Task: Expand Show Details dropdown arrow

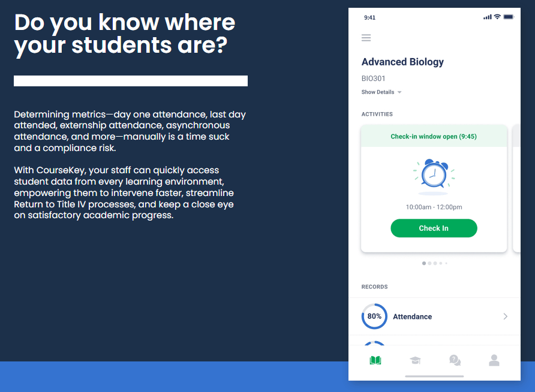Action: pyautogui.click(x=399, y=92)
